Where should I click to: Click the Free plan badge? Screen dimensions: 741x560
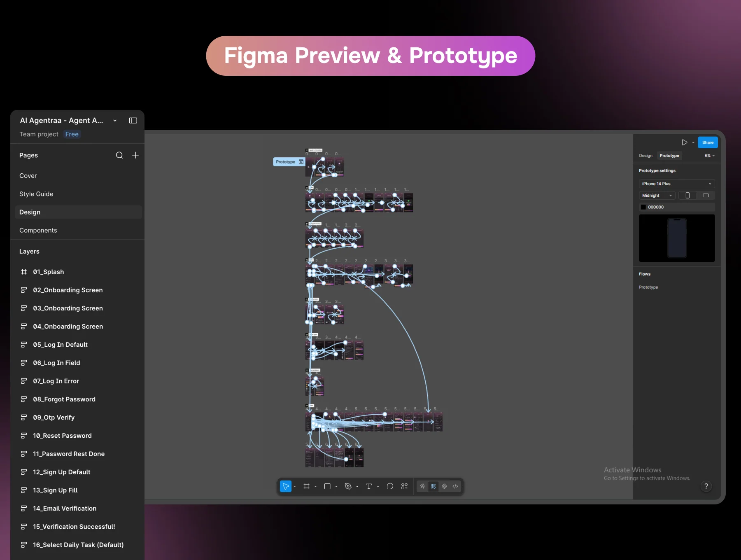tap(72, 134)
